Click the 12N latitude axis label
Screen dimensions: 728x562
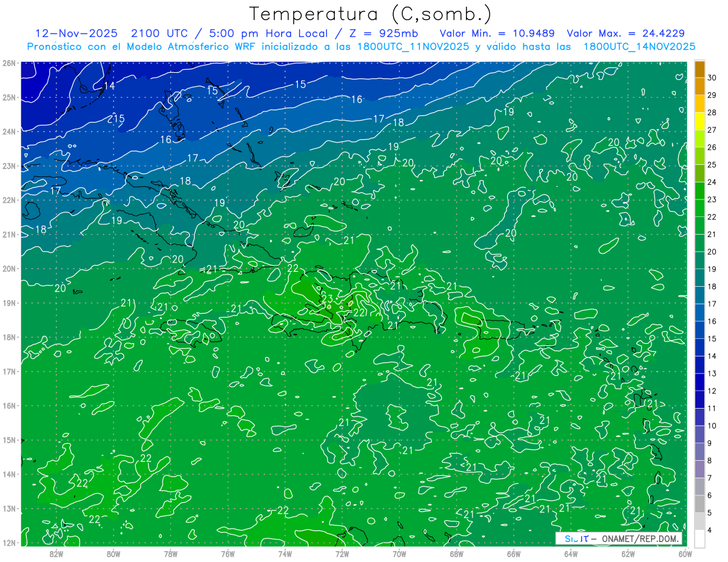point(9,543)
